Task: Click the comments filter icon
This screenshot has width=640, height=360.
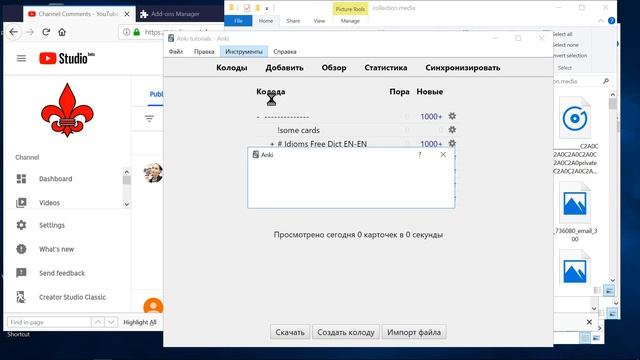Action: 149,119
